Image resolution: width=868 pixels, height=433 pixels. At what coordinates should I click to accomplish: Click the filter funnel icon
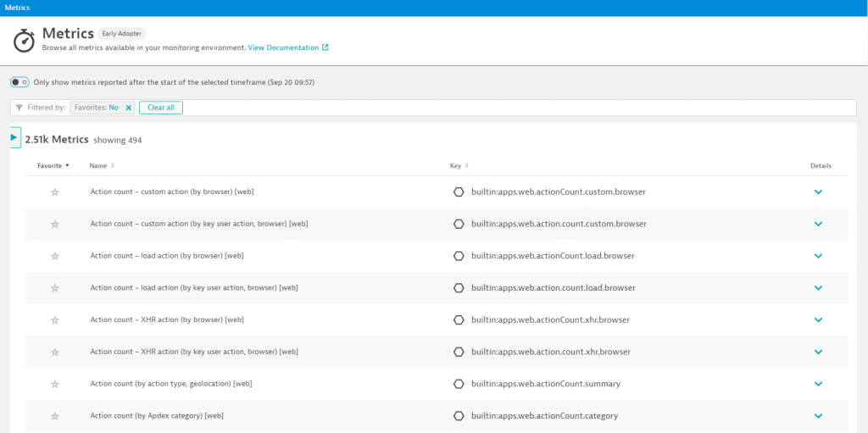[19, 108]
